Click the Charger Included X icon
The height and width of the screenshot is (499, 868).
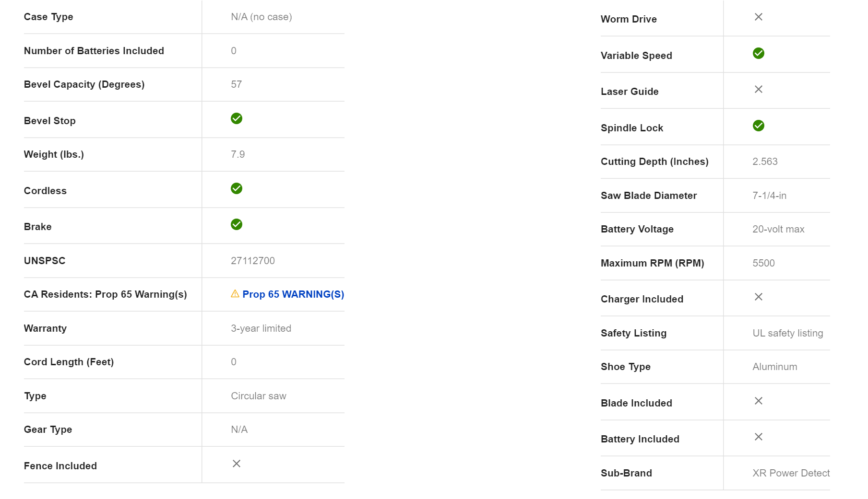[x=758, y=297]
